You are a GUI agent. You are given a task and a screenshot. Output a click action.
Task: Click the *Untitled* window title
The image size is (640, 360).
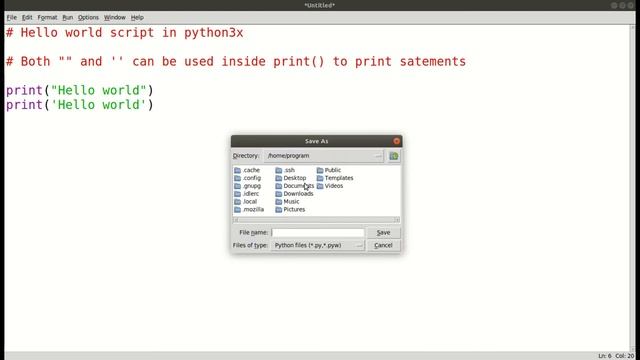click(320, 5)
